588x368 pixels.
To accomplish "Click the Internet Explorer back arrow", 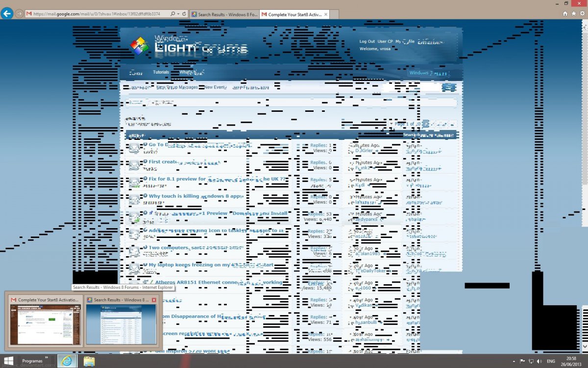I will pos(7,13).
